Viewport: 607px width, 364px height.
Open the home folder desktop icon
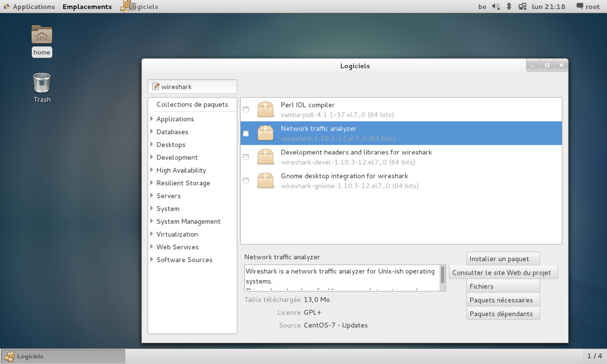pyautogui.click(x=42, y=35)
